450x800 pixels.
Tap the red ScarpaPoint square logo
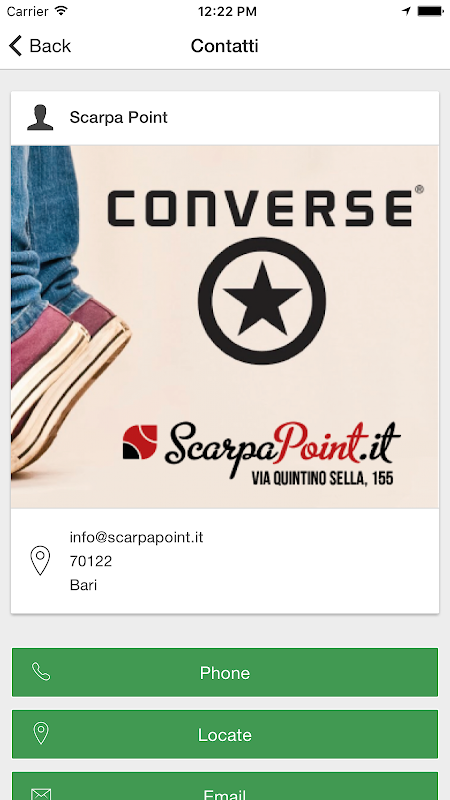click(x=140, y=442)
